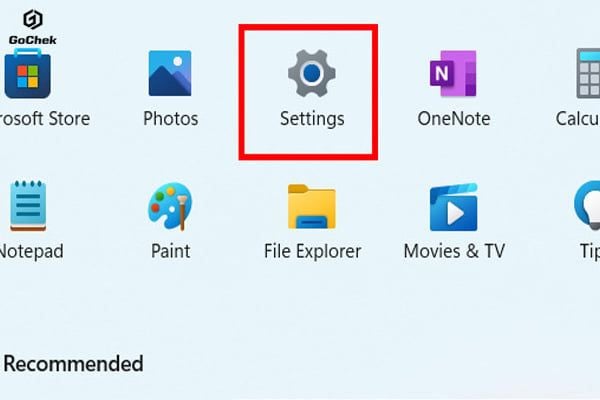Open the Tips lightbulb icon
This screenshot has height=400, width=600.
click(587, 206)
